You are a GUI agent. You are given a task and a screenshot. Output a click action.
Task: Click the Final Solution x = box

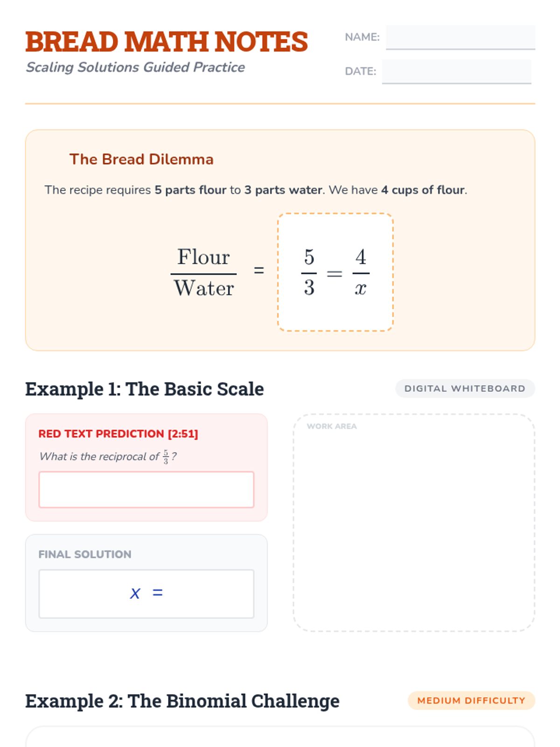pyautogui.click(x=146, y=593)
